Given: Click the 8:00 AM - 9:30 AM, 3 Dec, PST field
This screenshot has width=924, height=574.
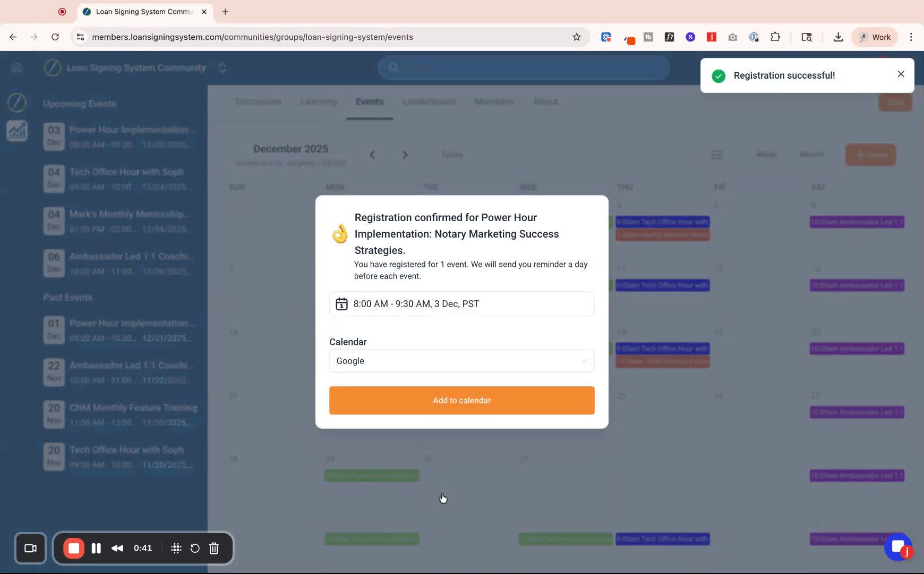Looking at the screenshot, I should tap(461, 304).
